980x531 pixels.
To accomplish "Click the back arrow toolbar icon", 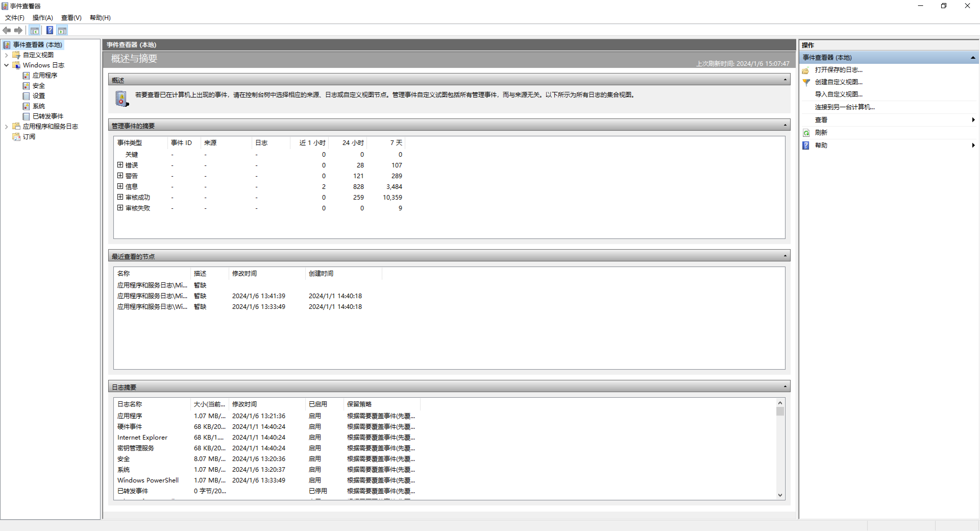I will click(x=7, y=30).
